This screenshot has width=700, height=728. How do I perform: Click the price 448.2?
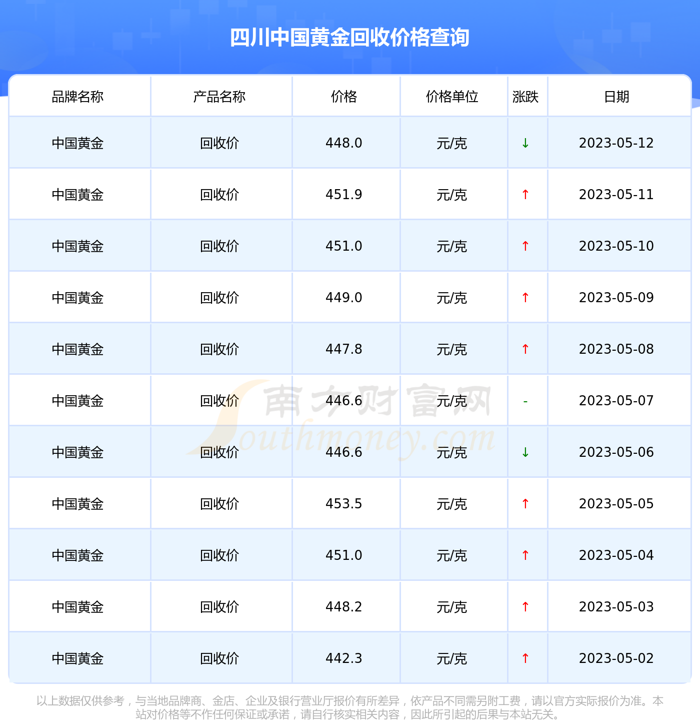[x=344, y=607]
